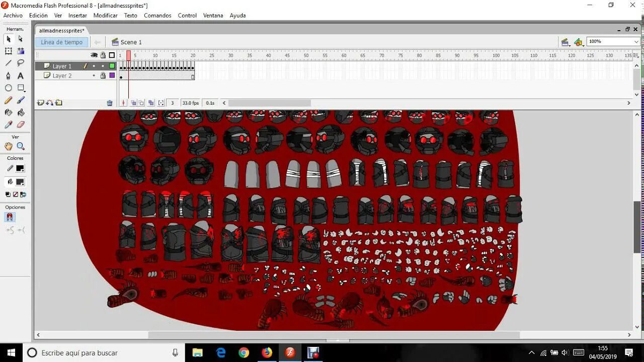Viewport: 644px width, 362px height.
Task: Open the 100% zoom dropdown
Action: point(636,42)
